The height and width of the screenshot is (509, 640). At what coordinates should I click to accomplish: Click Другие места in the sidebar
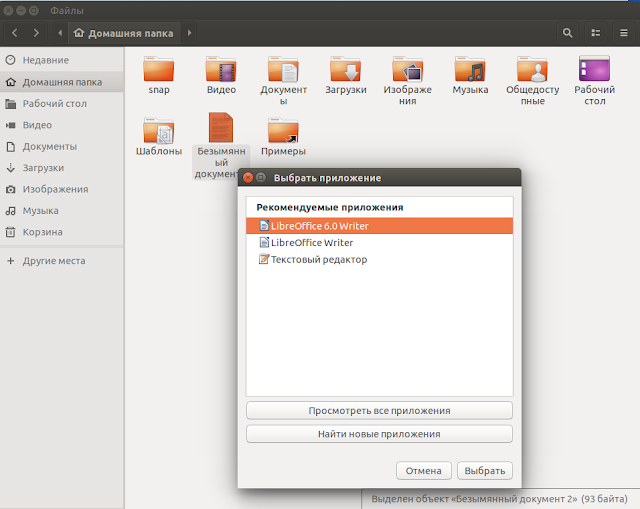pyautogui.click(x=62, y=261)
